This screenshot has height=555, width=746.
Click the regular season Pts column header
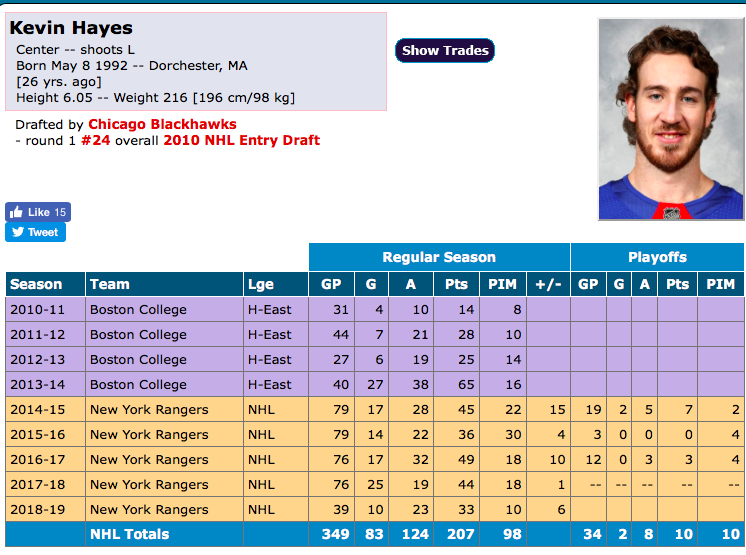(x=456, y=284)
